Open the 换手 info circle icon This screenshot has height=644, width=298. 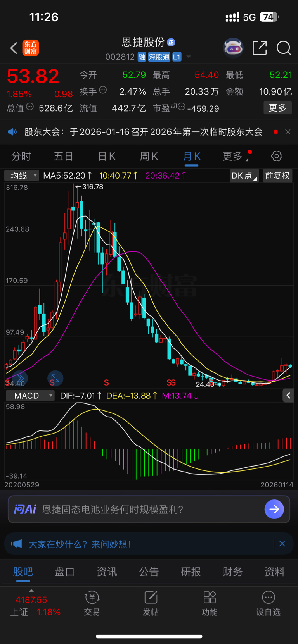103,90
